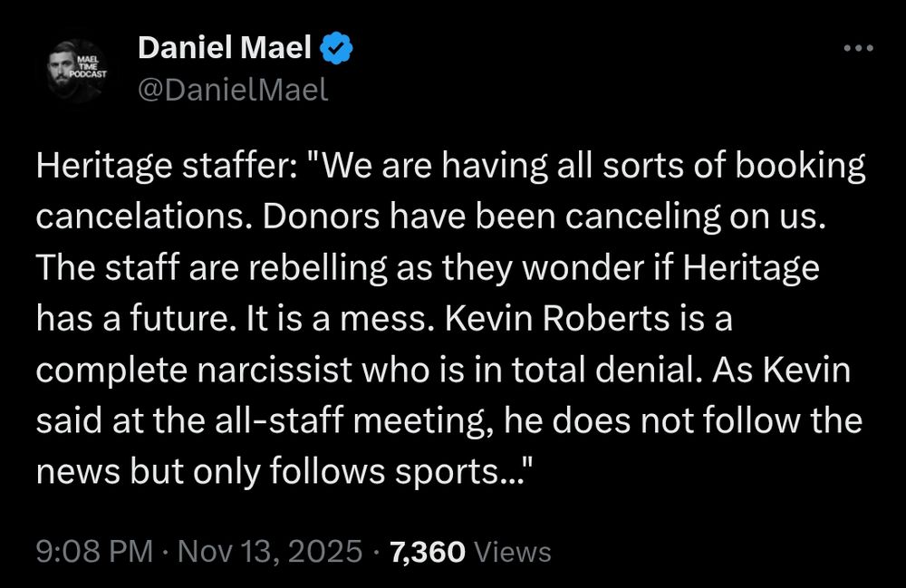
Task: Click the phrase "It is a mess."
Action: [321, 319]
